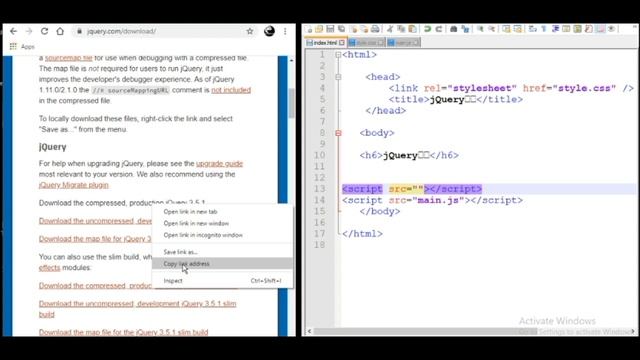The width and height of the screenshot is (640, 360).
Task: Click the h6 jQuery line 10
Action: pyautogui.click(x=409, y=156)
